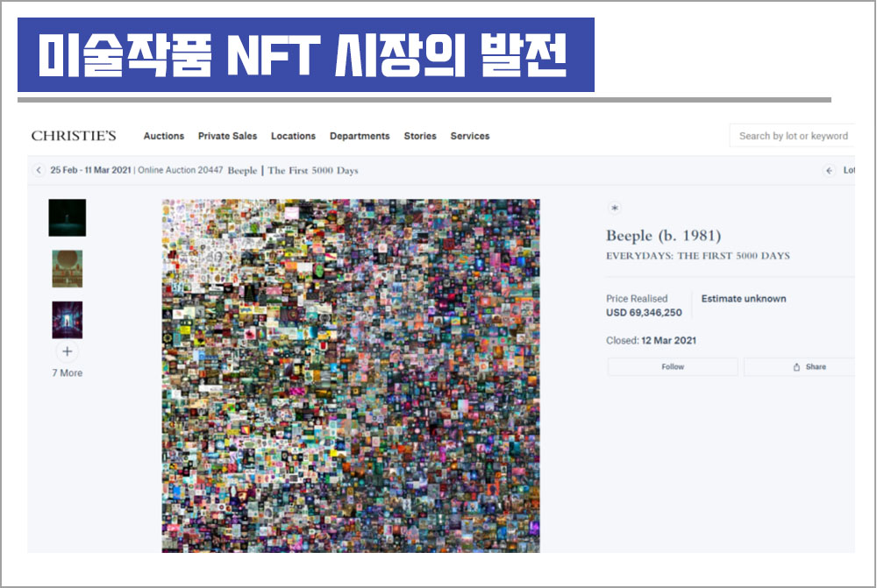Open the Auctions menu
877x588 pixels.
(x=164, y=136)
